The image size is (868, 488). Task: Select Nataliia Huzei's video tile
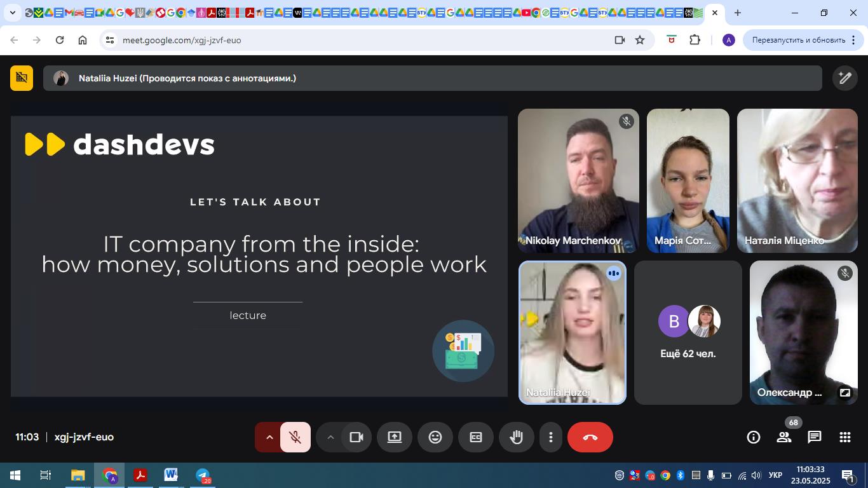[573, 332]
